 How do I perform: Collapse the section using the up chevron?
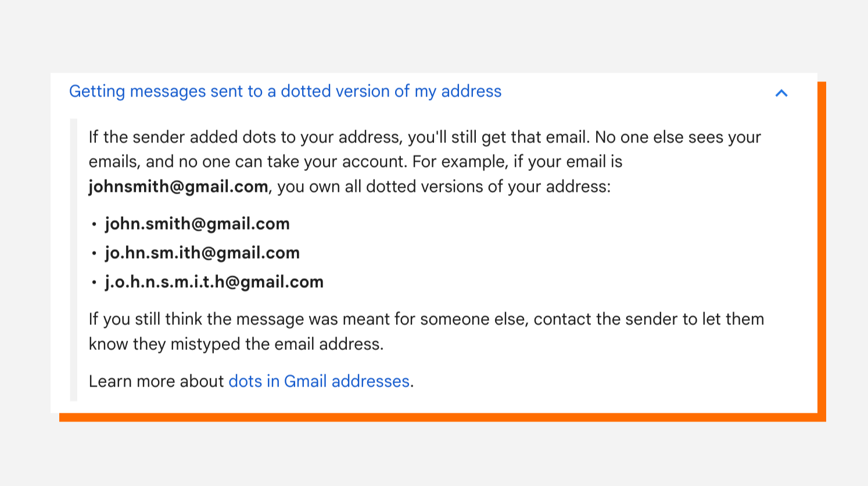coord(781,93)
